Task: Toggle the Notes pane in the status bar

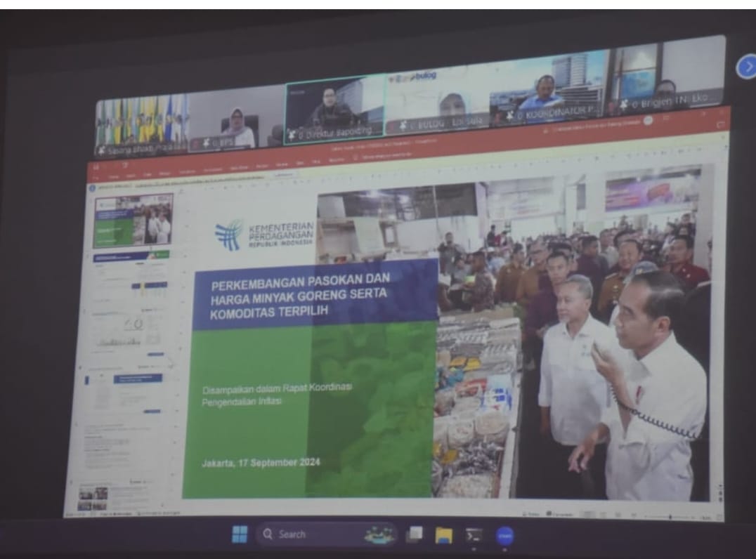Action: 530,514
